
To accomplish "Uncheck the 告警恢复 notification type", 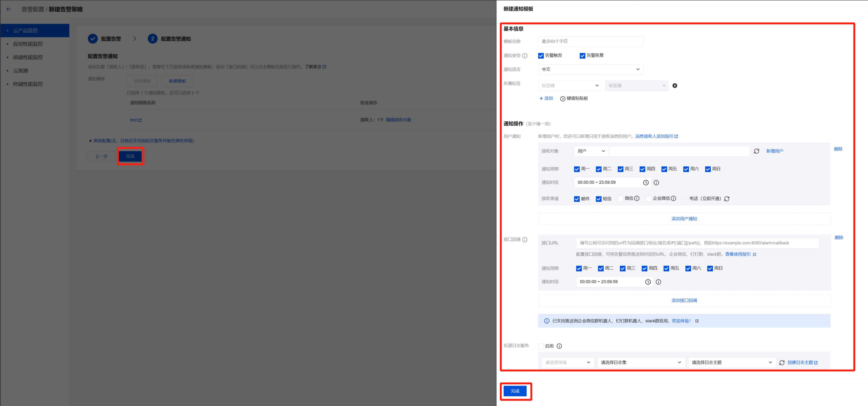I will click(582, 55).
